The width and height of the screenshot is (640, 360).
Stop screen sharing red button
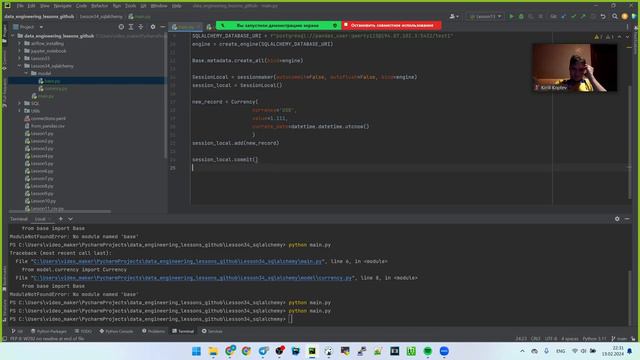(x=391, y=25)
